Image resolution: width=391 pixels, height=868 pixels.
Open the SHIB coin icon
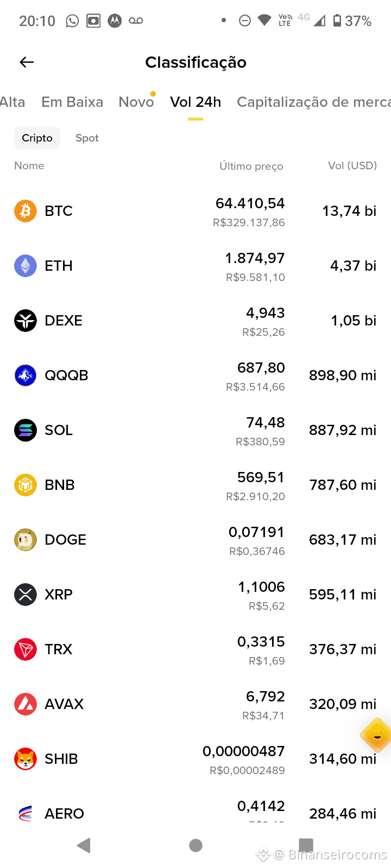tap(26, 759)
